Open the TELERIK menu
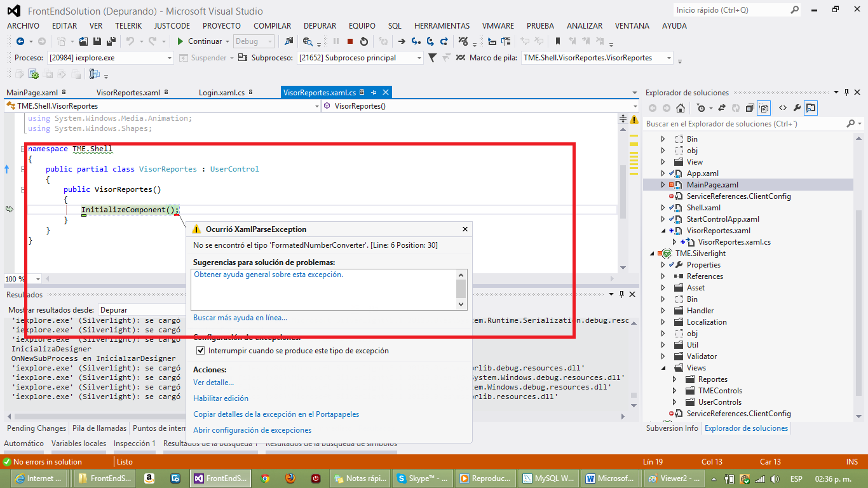This screenshot has height=488, width=868. (128, 26)
